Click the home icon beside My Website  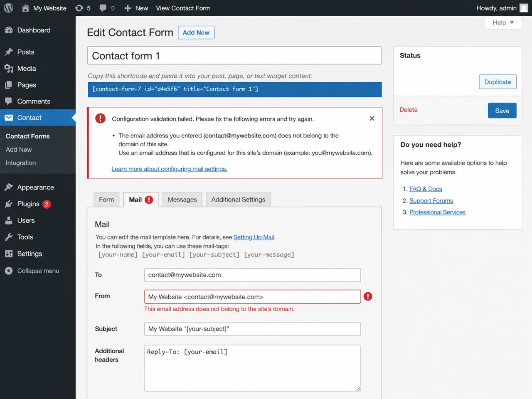[25, 8]
